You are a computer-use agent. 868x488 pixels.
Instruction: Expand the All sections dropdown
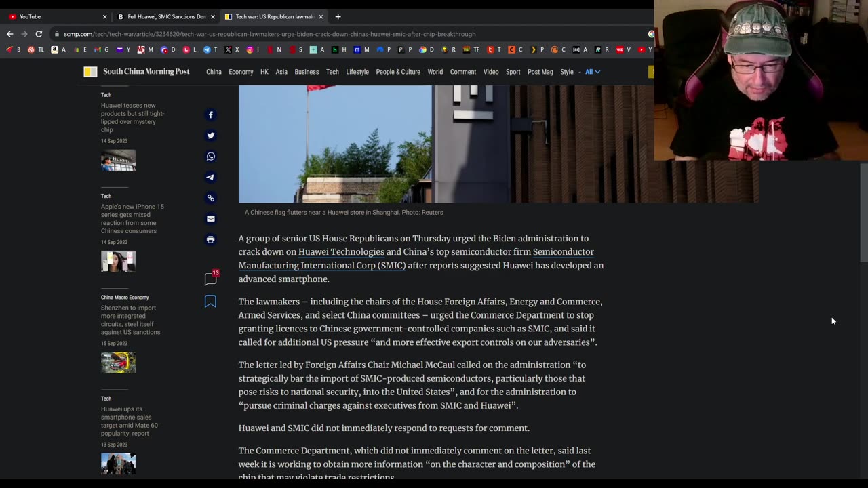[592, 72]
